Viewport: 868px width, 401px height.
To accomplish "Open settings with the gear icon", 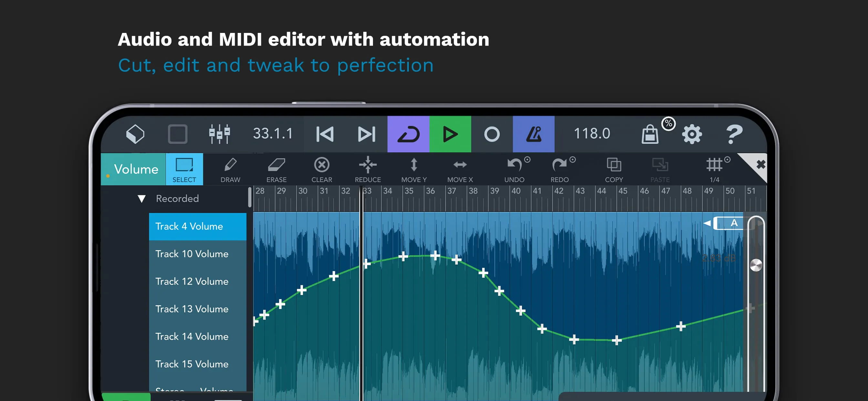I will point(692,134).
